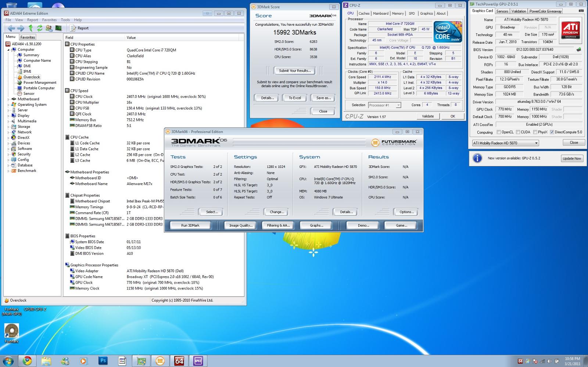Open Windows Explorer folder on taskbar
Viewport: 588px width, 367px height.
tap(46, 361)
